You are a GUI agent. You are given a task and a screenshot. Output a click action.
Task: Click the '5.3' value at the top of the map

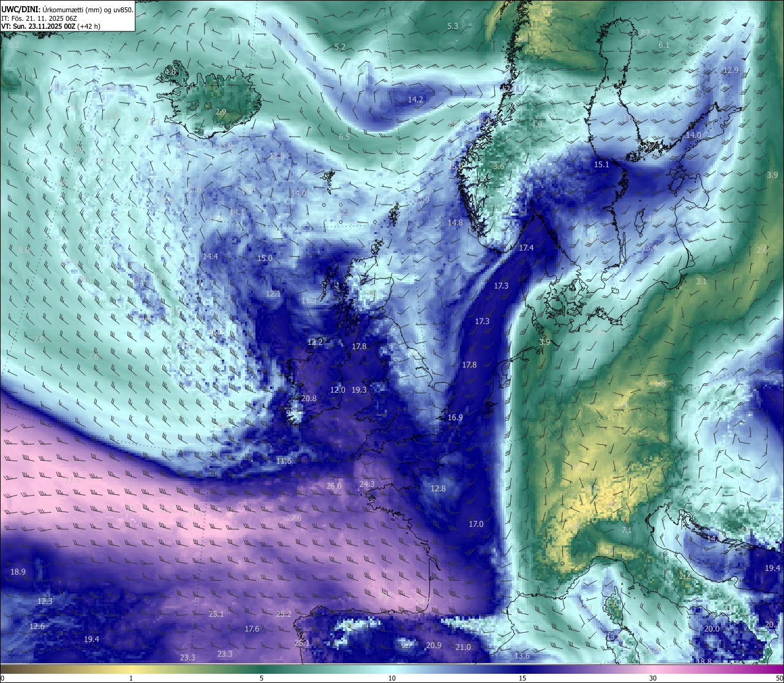tap(453, 26)
